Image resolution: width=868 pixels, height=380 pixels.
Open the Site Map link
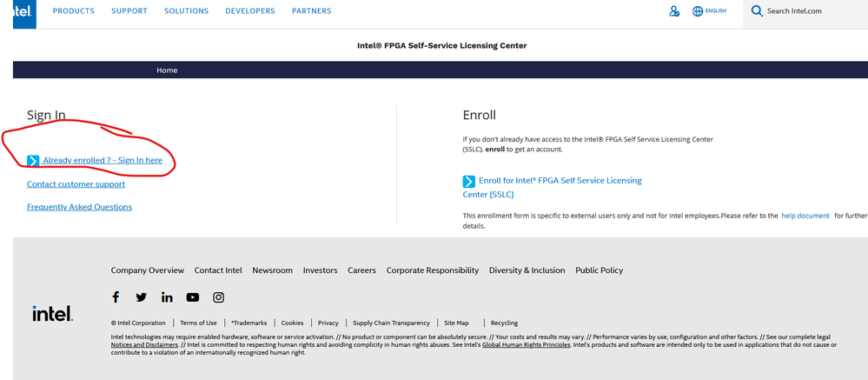point(456,323)
